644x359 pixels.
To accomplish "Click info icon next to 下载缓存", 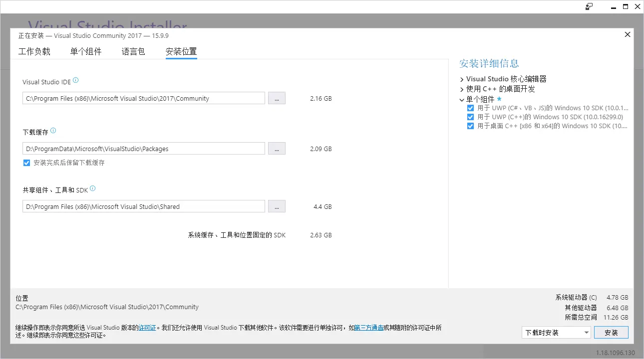I will 53,131.
